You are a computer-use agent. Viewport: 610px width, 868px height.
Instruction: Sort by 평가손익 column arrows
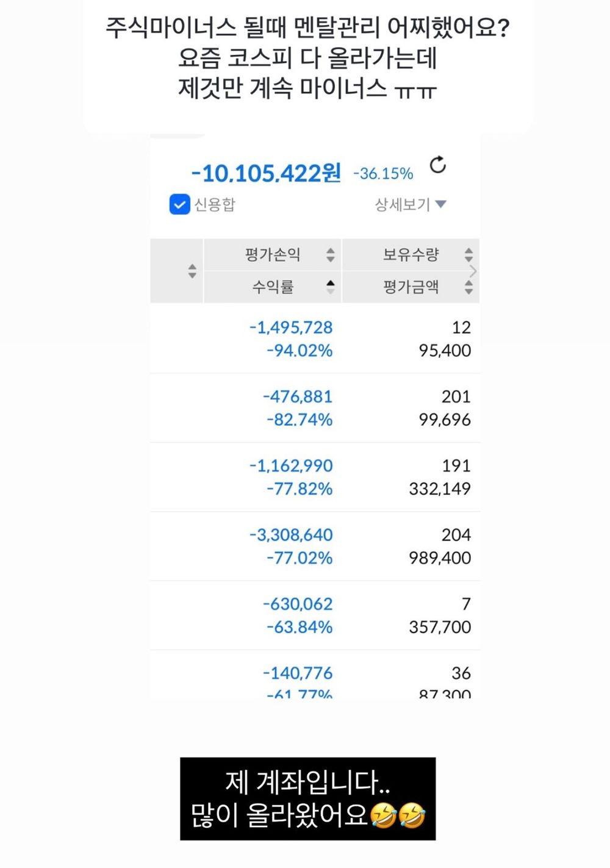[x=330, y=254]
